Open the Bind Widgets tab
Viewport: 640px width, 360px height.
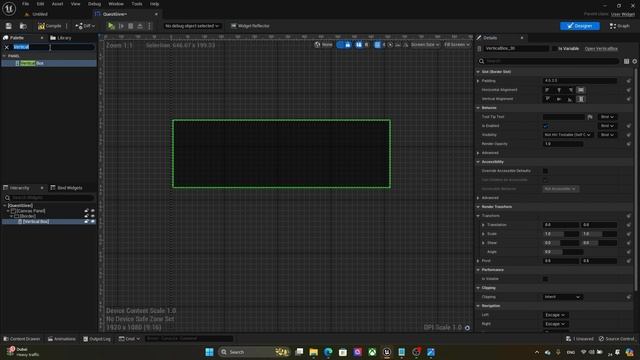67,188
